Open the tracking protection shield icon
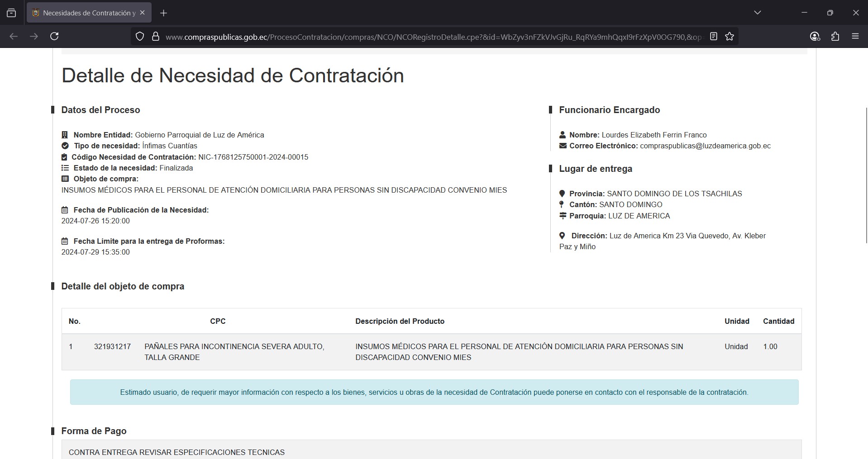 click(x=140, y=37)
